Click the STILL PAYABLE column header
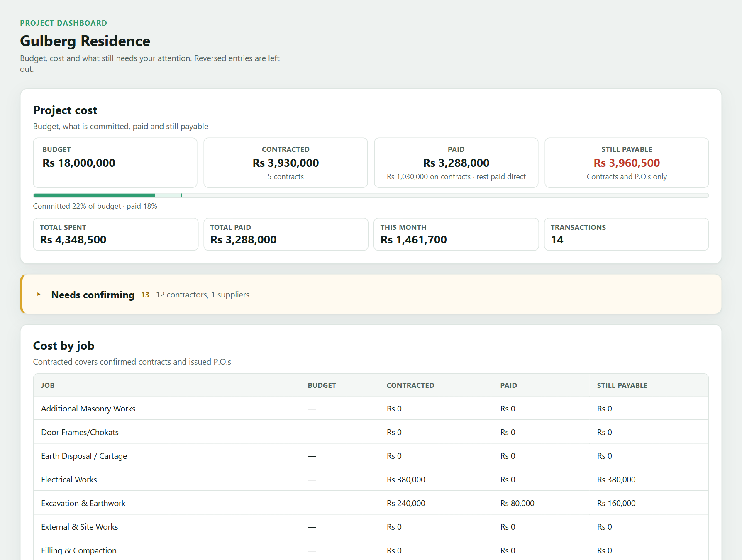742x560 pixels. 622,385
